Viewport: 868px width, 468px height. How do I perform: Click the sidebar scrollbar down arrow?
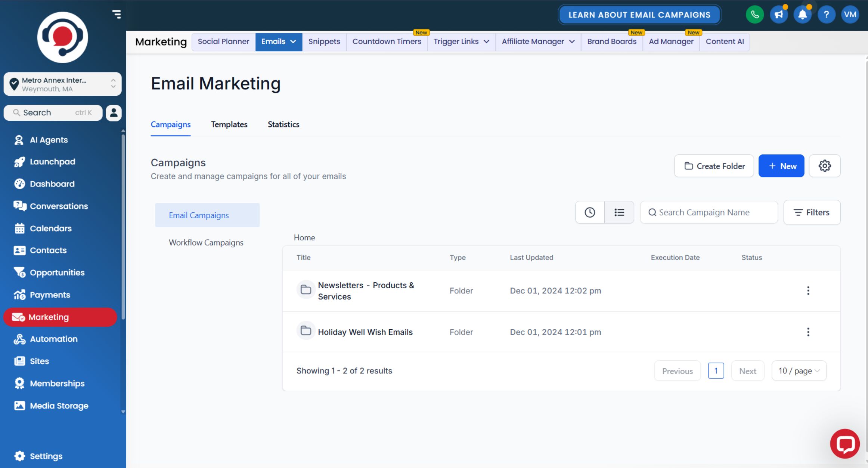[x=123, y=412]
